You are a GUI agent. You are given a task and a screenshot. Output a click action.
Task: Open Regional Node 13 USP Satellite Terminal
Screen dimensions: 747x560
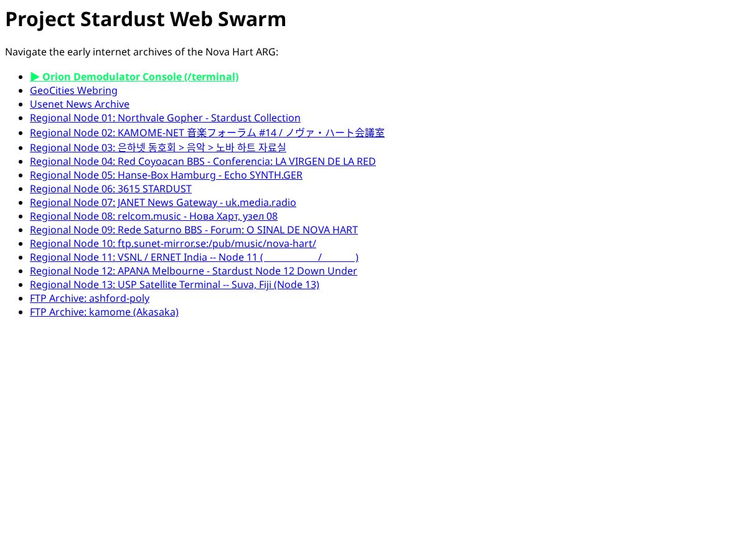174,284
